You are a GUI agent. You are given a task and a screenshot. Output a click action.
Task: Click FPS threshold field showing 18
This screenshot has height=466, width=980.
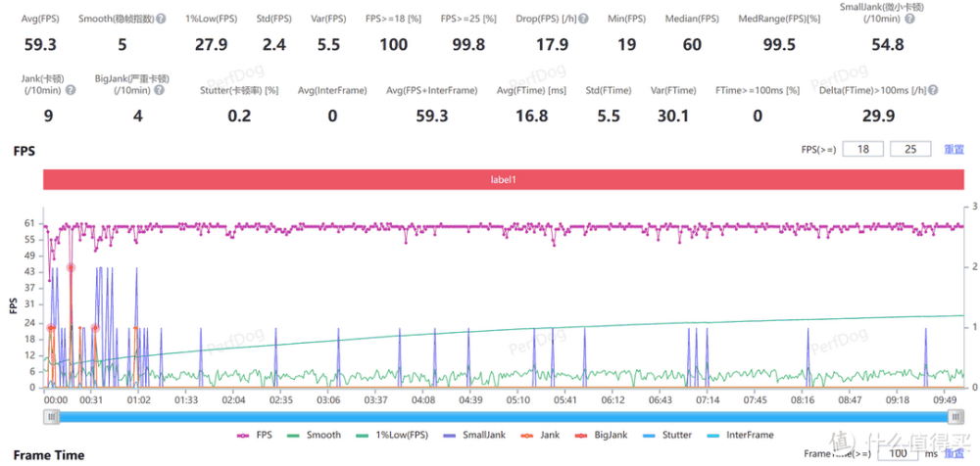click(x=862, y=149)
